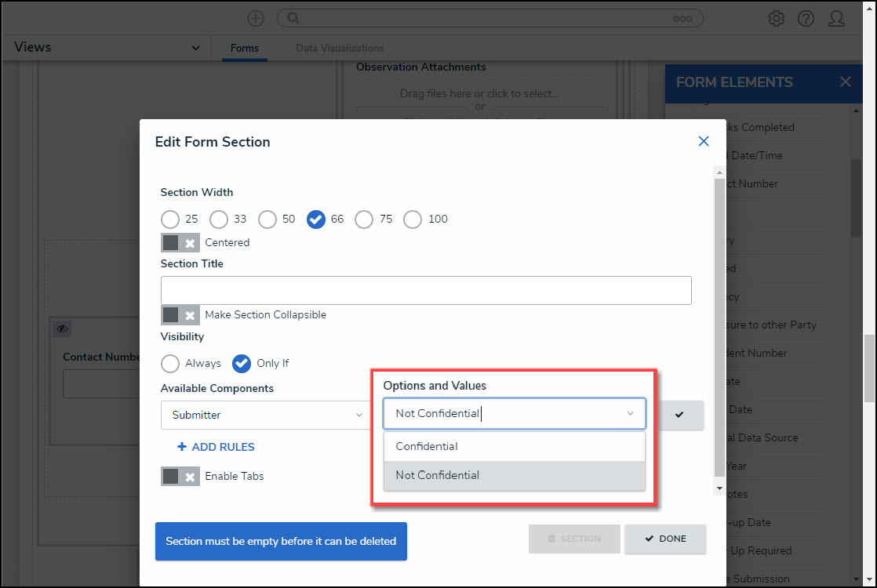877x588 pixels.
Task: Select section width 50
Action: [x=267, y=219]
